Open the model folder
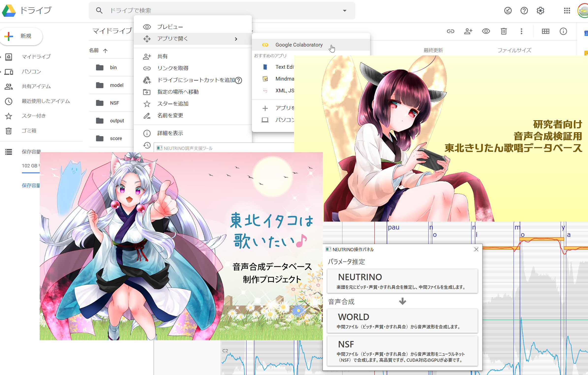The height and width of the screenshot is (375, 588). pyautogui.click(x=111, y=85)
